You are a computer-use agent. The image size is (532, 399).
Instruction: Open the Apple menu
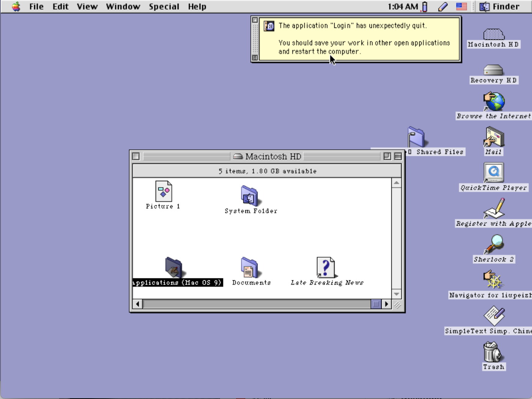pyautogui.click(x=16, y=6)
